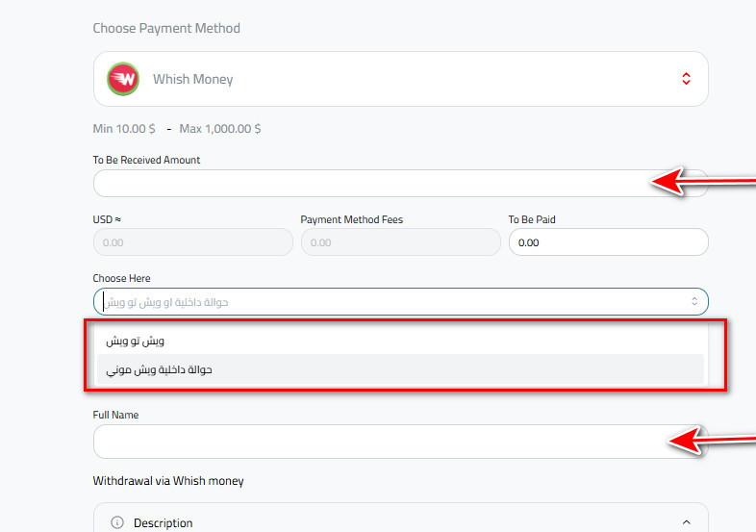This screenshot has width=756, height=532.
Task: Click the Choose Payment Method heading
Action: coord(166,29)
